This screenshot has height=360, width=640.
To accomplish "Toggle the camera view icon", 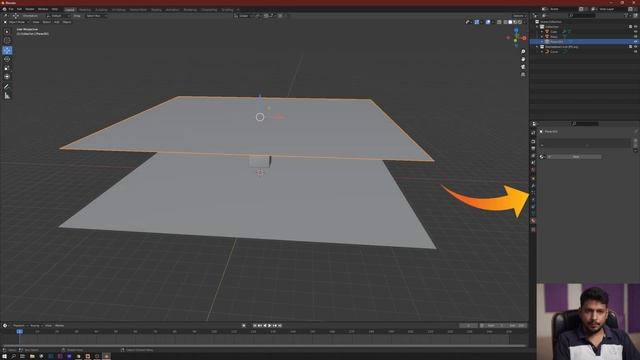I will pyautogui.click(x=523, y=67).
